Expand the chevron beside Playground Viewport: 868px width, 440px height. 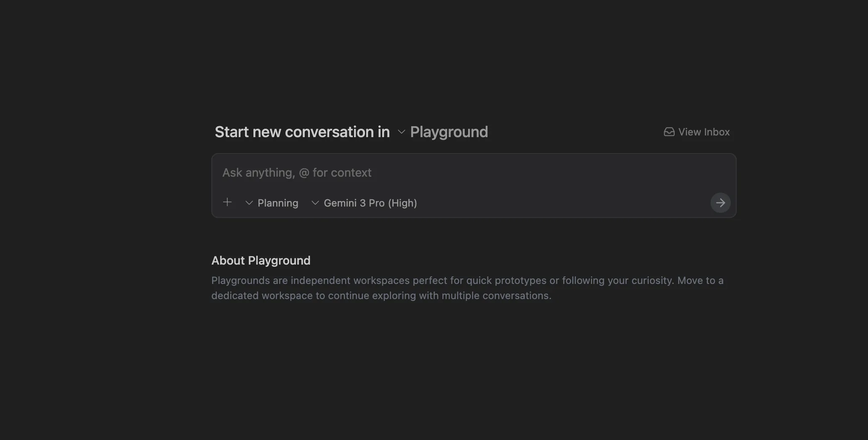[x=401, y=132]
